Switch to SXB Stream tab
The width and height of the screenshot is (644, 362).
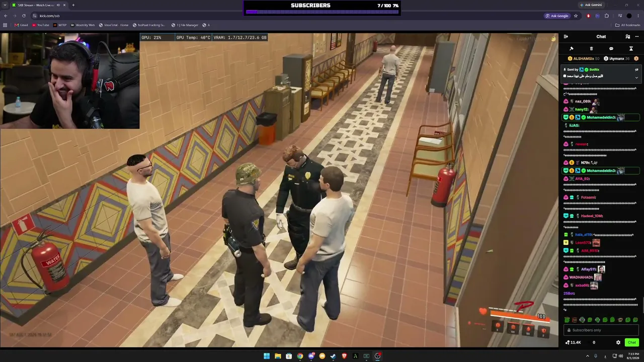(39, 5)
